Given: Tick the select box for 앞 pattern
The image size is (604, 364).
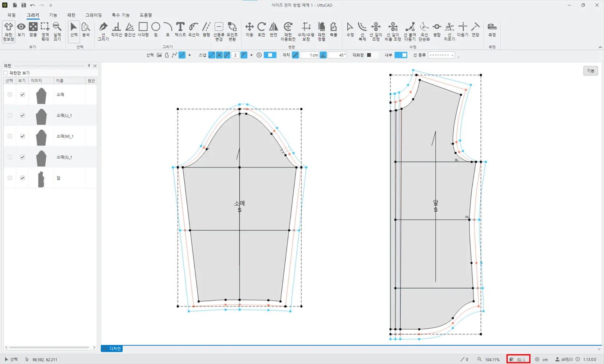Looking at the screenshot, I should [x=10, y=178].
